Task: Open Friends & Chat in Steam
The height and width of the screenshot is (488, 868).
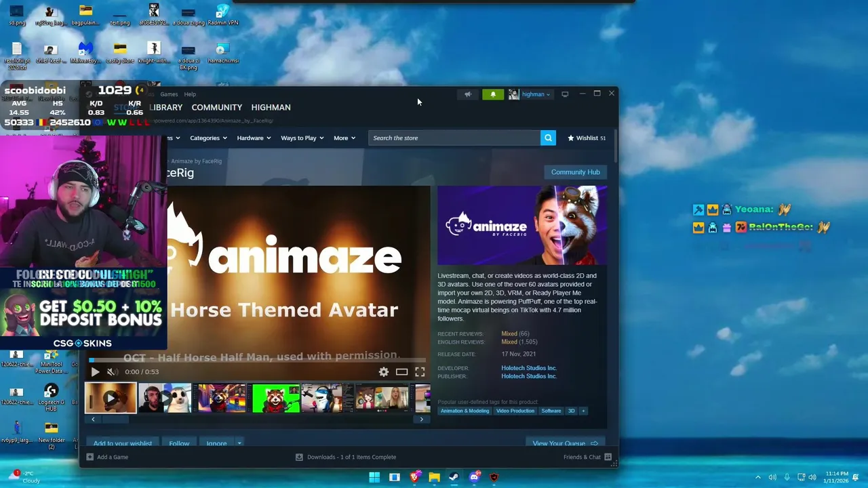Action: pos(587,457)
